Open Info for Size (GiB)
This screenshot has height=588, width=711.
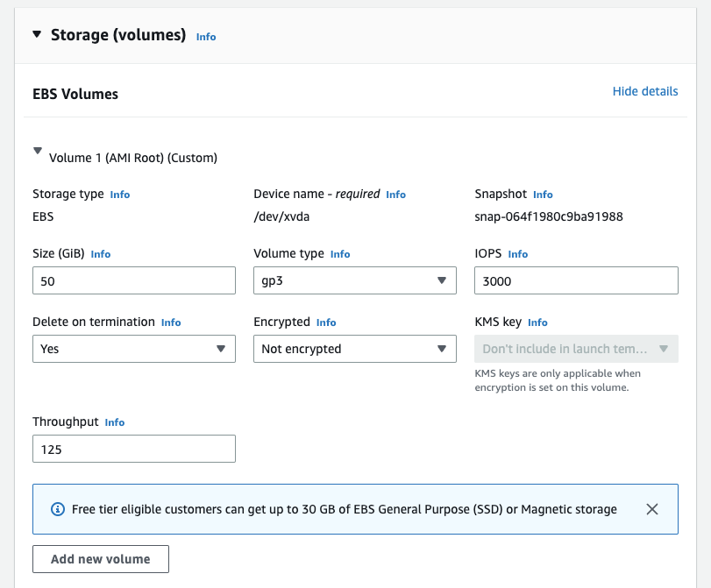[101, 254]
